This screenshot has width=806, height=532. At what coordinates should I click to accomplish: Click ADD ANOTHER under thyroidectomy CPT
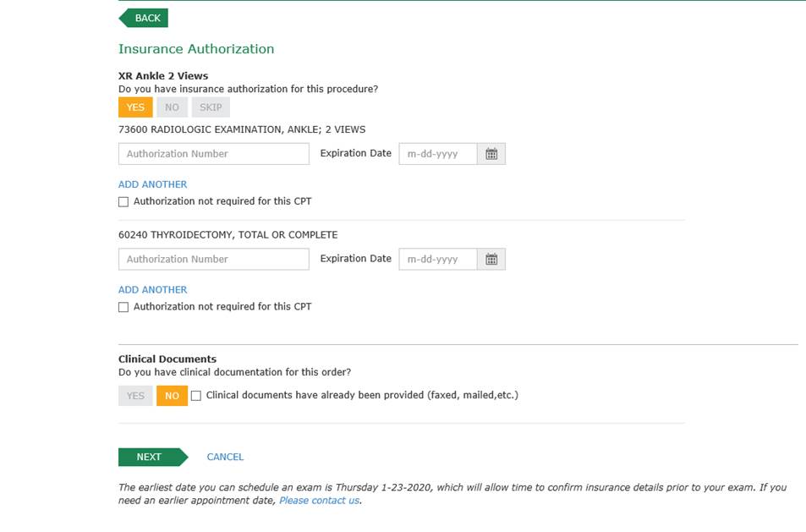pos(153,289)
